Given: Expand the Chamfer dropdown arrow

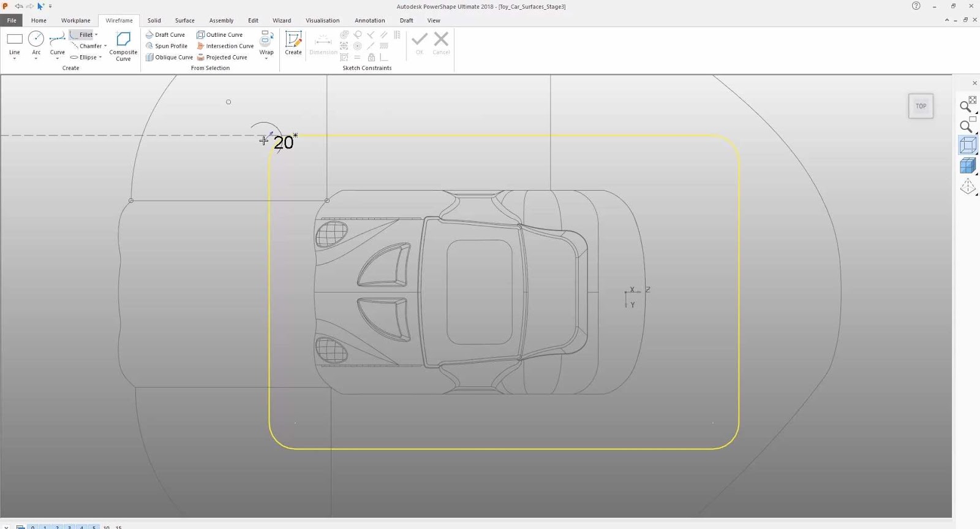Looking at the screenshot, I should [105, 46].
